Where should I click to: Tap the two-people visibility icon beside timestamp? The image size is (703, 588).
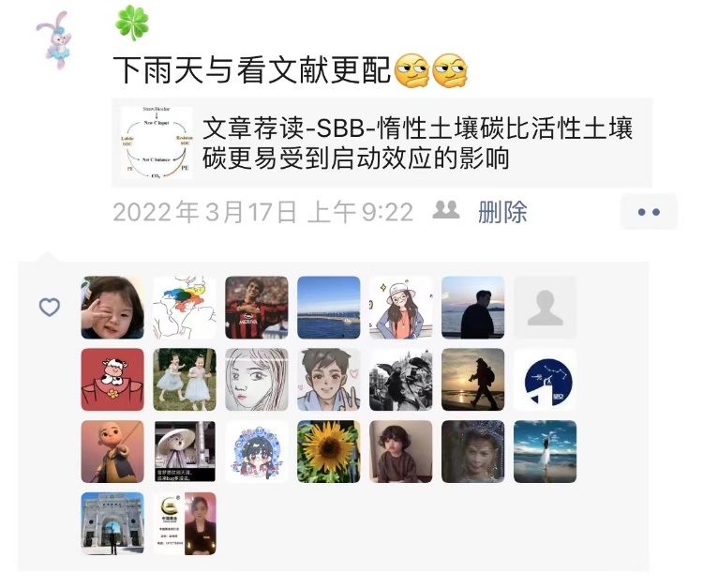pyautogui.click(x=445, y=210)
